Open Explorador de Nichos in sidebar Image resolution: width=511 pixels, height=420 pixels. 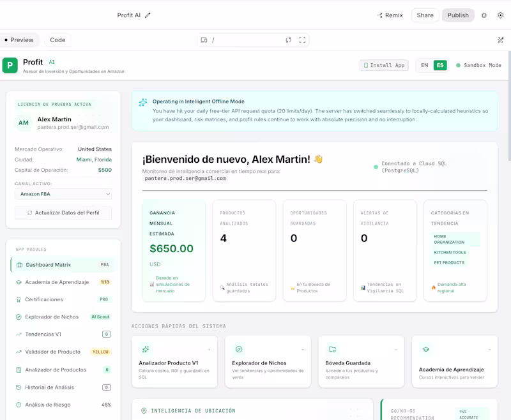point(63,317)
